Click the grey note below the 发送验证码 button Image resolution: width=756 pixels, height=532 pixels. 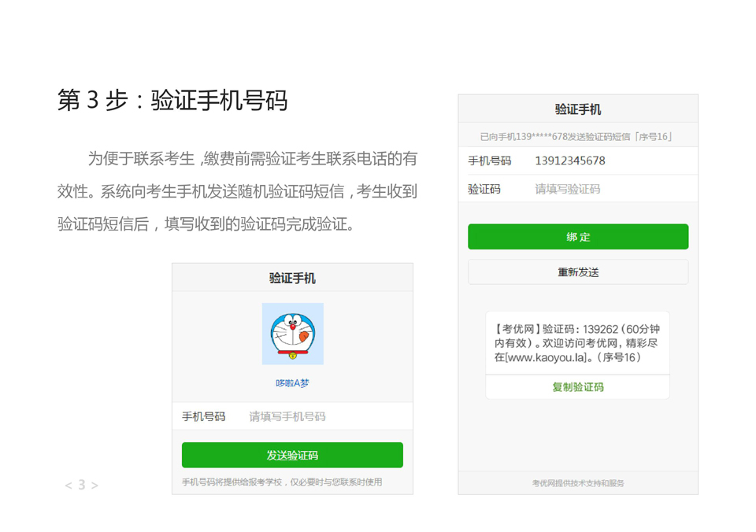point(282,482)
